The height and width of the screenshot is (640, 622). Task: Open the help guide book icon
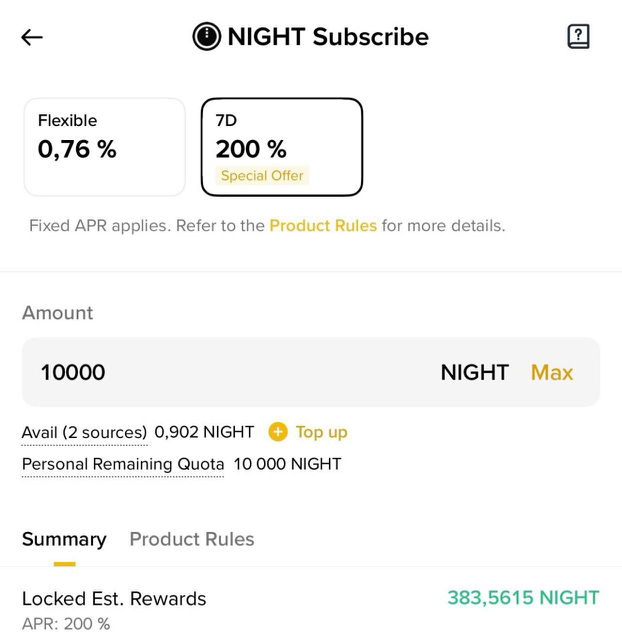578,37
